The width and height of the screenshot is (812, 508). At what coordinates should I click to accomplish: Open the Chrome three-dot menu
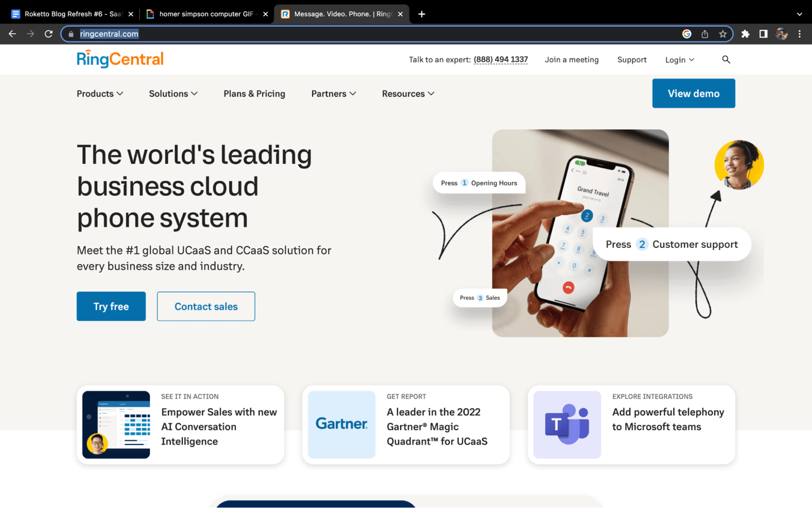pyautogui.click(x=800, y=34)
